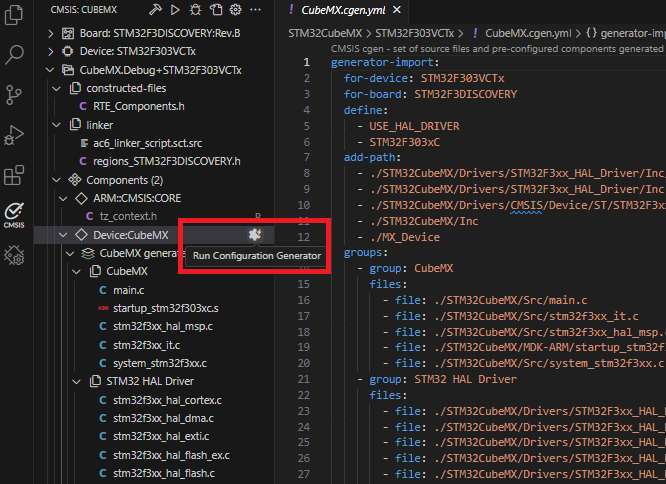The width and height of the screenshot is (666, 484).
Task: Click the bug debug icon in CMSIS header
Action: 195,10
